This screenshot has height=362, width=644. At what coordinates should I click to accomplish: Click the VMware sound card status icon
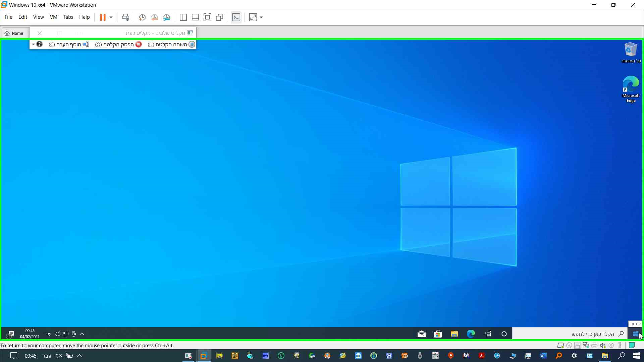coord(603,345)
